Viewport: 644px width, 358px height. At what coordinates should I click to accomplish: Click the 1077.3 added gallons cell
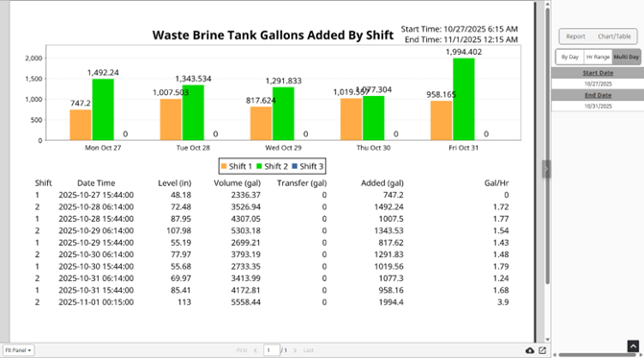click(x=392, y=278)
